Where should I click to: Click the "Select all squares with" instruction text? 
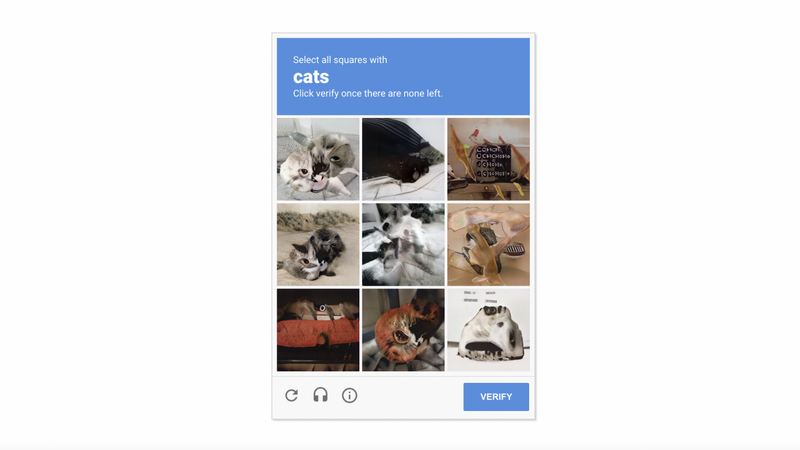340,60
